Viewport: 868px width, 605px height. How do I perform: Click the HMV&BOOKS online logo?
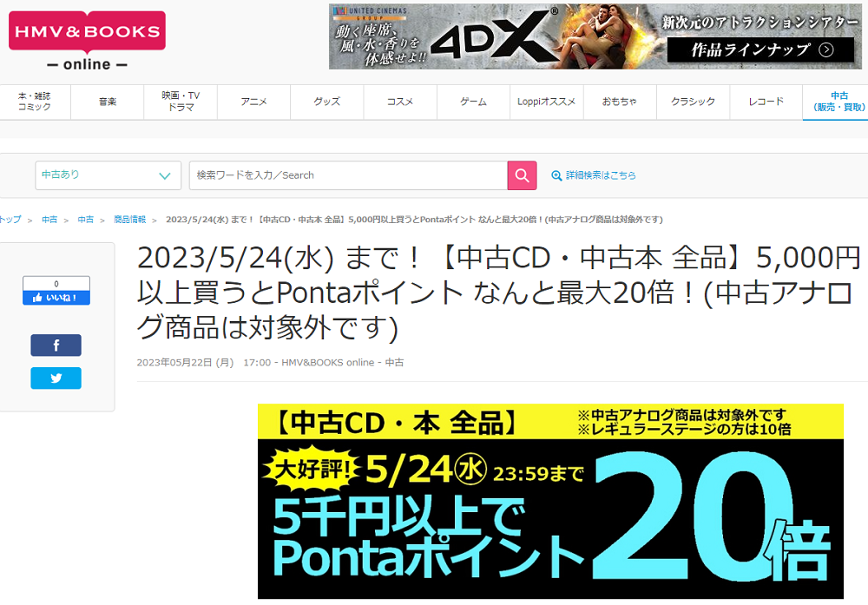tap(87, 41)
